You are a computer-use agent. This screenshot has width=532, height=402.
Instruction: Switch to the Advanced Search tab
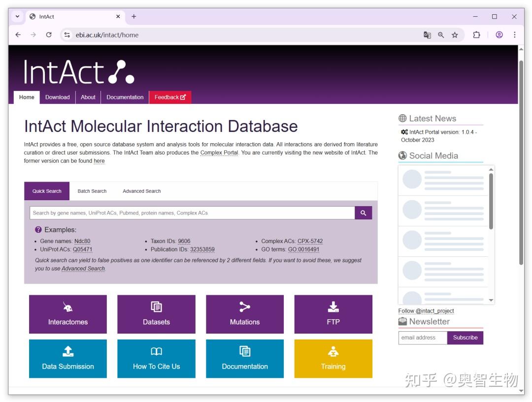click(x=142, y=191)
